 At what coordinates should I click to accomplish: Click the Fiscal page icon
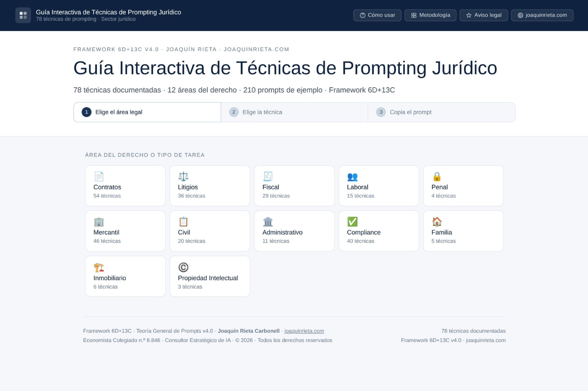click(x=268, y=176)
